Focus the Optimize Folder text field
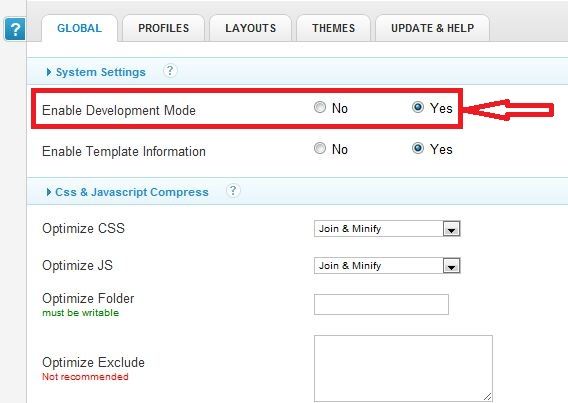Viewport: 568px width, 403px height. click(381, 305)
